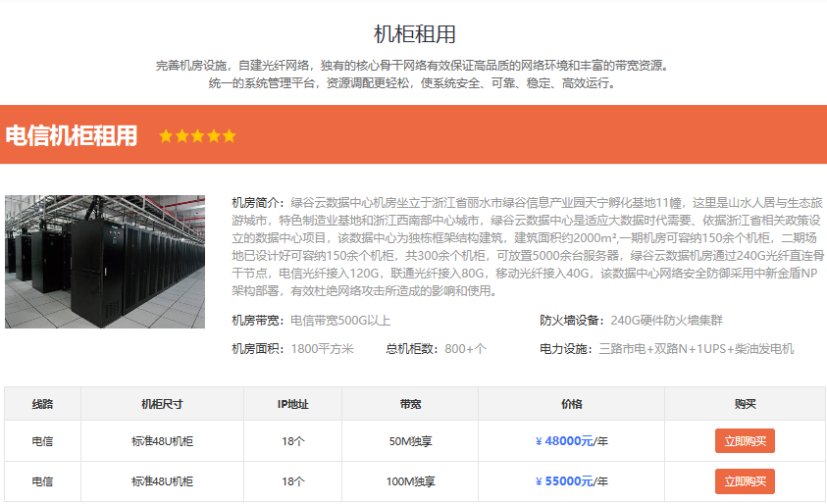Image resolution: width=827 pixels, height=504 pixels.
Task: Click the 三路市电+双路N+1UPS+柴油发电机 power value
Action: pos(697,348)
